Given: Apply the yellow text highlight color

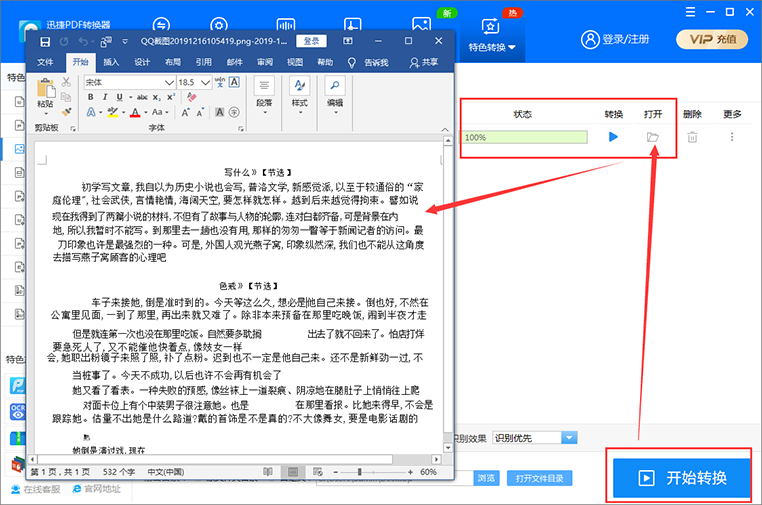Looking at the screenshot, I should click(113, 112).
